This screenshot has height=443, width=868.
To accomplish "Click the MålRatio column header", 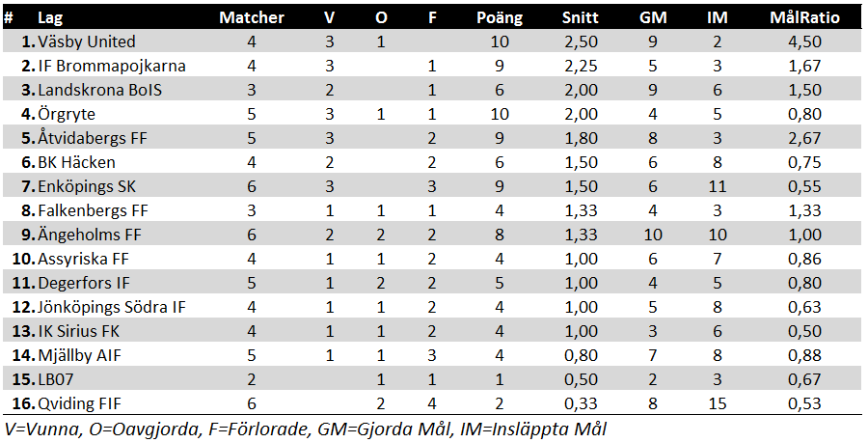I will [804, 17].
